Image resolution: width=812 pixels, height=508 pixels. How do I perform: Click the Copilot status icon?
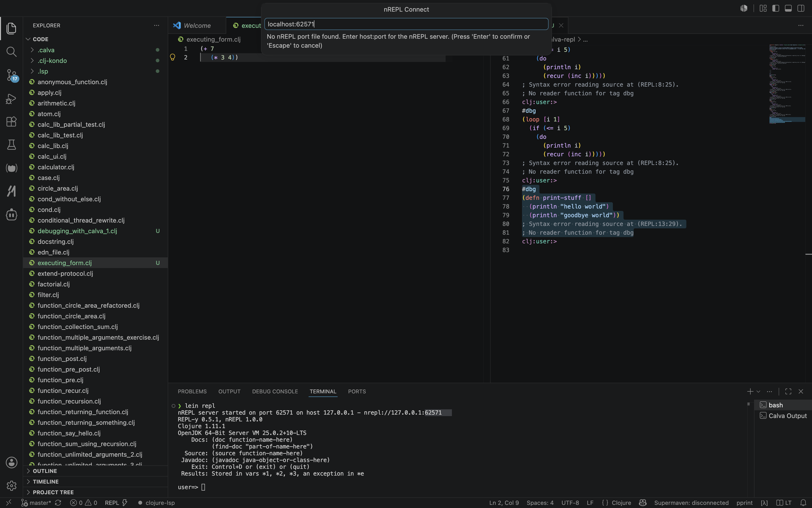click(x=643, y=503)
